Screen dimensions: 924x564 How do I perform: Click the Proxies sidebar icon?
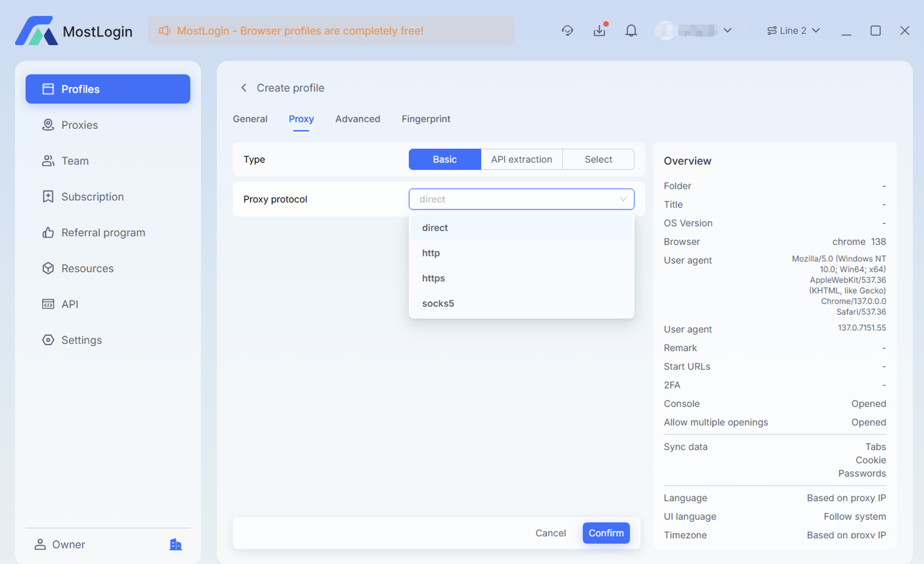[48, 125]
